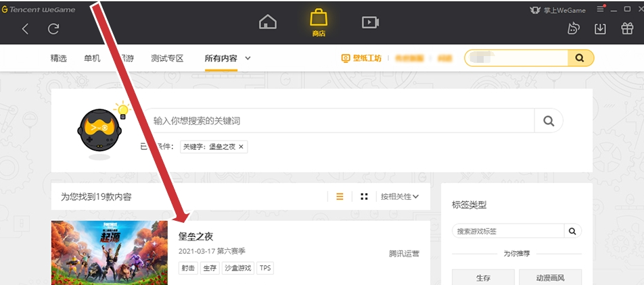Open the mascot message icon
Viewport: 644px width, 285px height.
click(x=574, y=28)
